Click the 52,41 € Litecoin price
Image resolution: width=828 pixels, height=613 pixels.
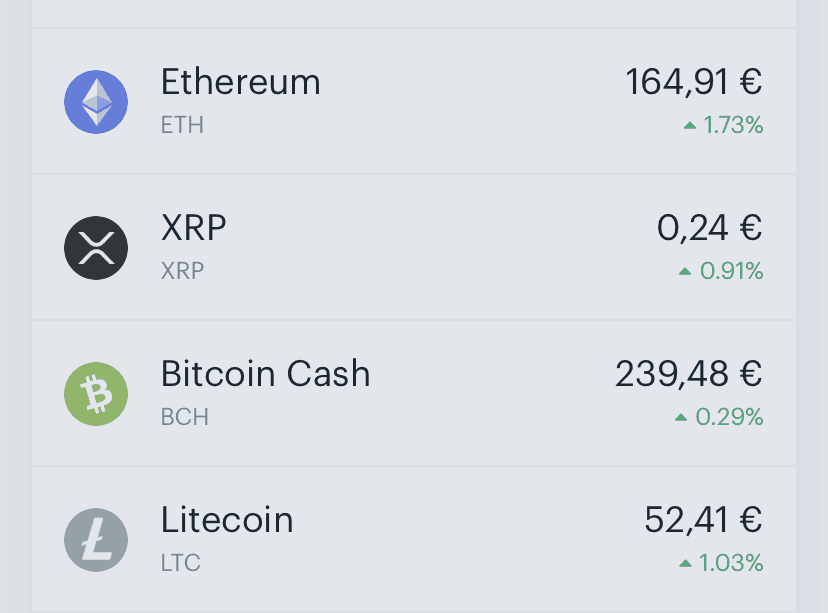click(x=703, y=520)
